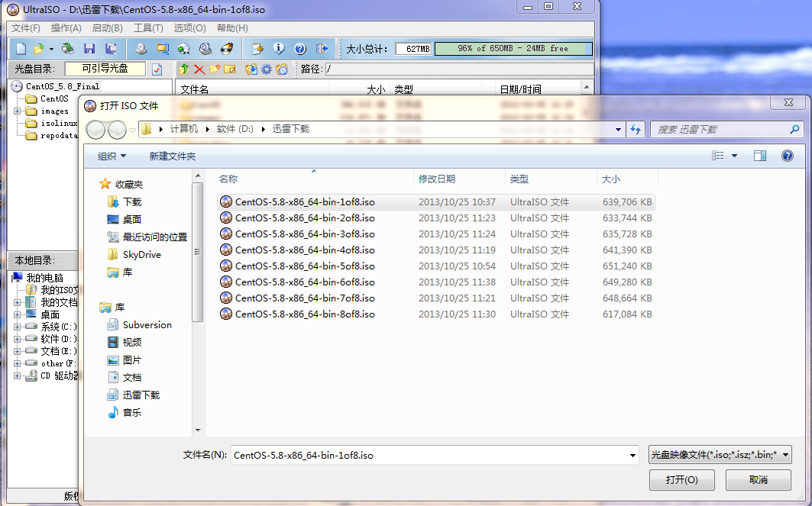Click the Rename icon in UltraISO file toolbar
The height and width of the screenshot is (506, 812).
230,69
